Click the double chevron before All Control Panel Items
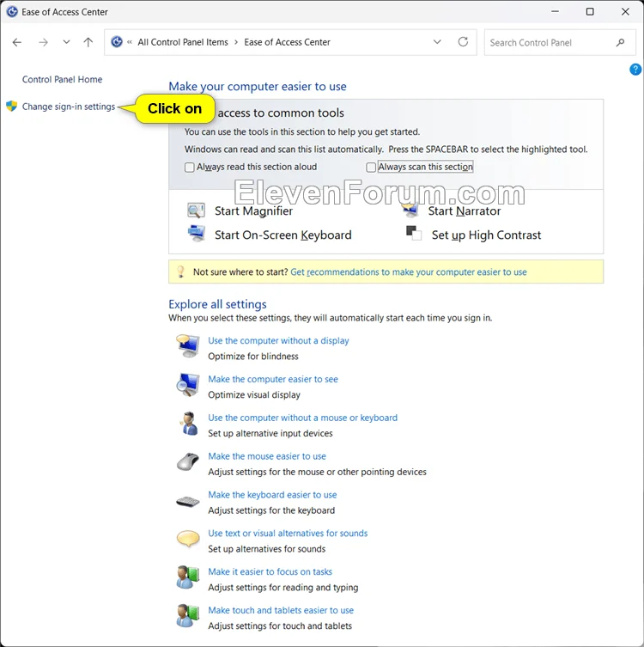The width and height of the screenshot is (644, 647). tap(130, 42)
